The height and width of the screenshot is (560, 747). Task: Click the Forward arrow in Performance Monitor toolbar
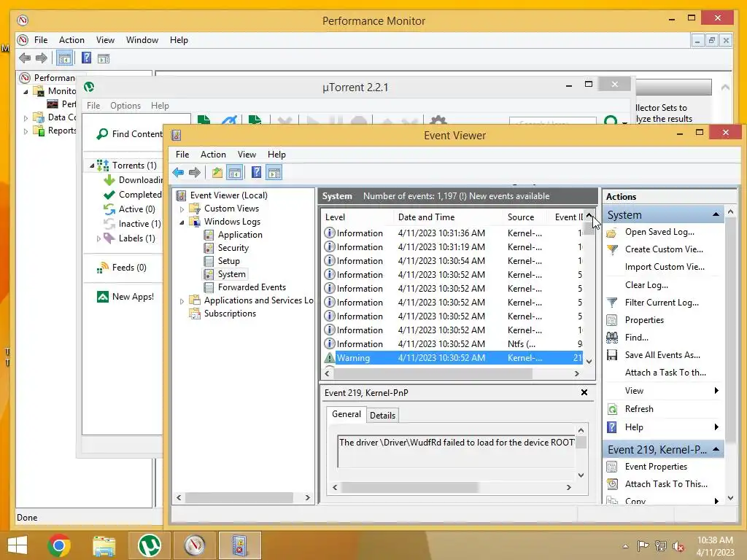click(x=42, y=58)
